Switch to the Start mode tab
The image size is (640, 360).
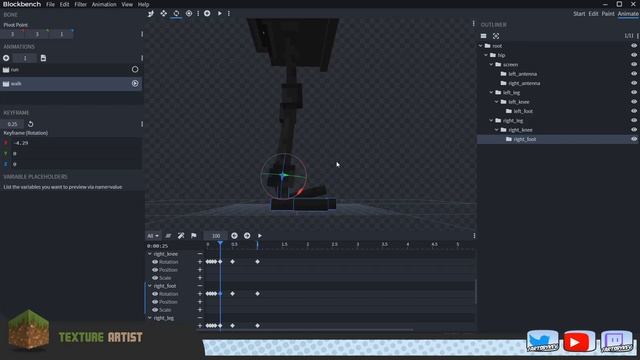(x=579, y=13)
